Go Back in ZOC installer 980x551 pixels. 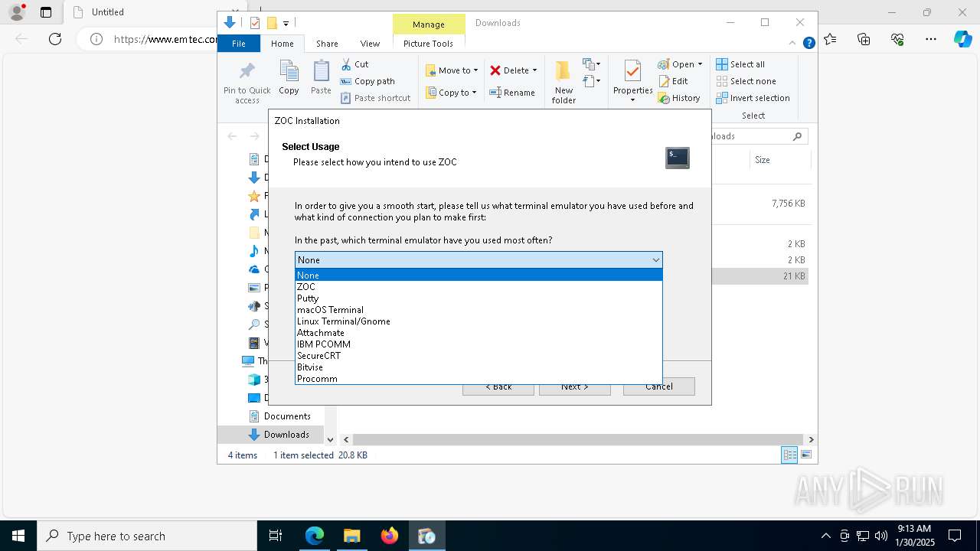pos(498,386)
